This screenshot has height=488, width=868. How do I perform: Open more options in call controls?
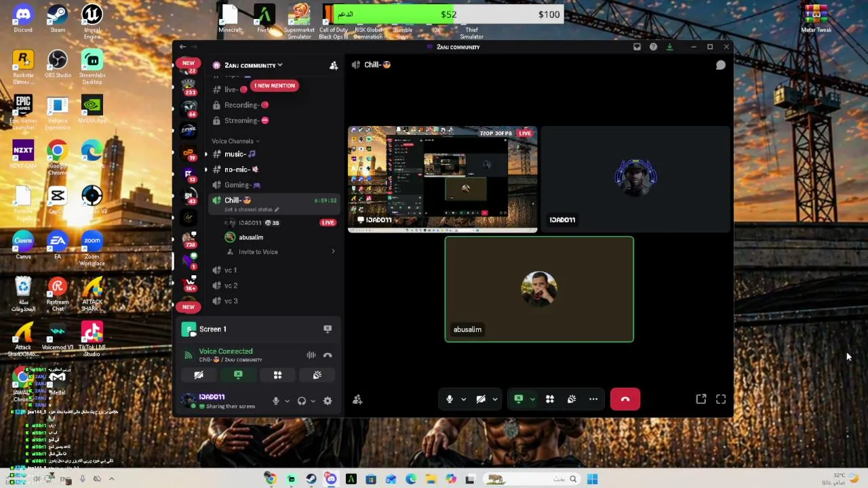tap(593, 399)
